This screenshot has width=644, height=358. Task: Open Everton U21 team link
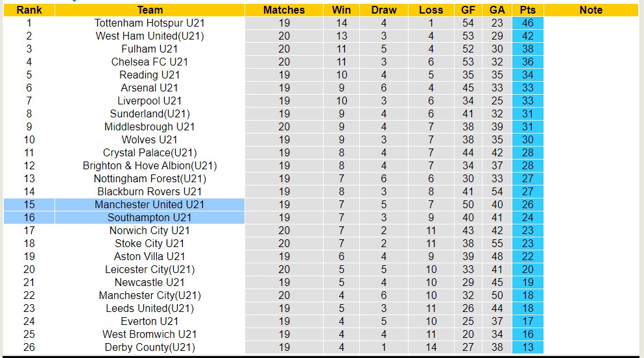pos(150,321)
